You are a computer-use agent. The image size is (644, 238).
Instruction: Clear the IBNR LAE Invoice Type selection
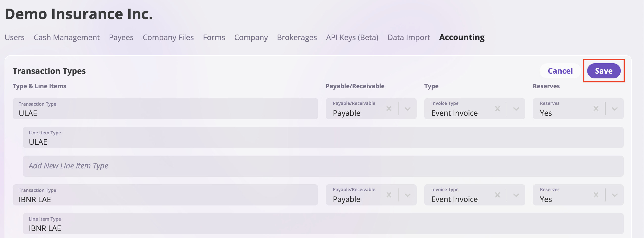pos(498,195)
